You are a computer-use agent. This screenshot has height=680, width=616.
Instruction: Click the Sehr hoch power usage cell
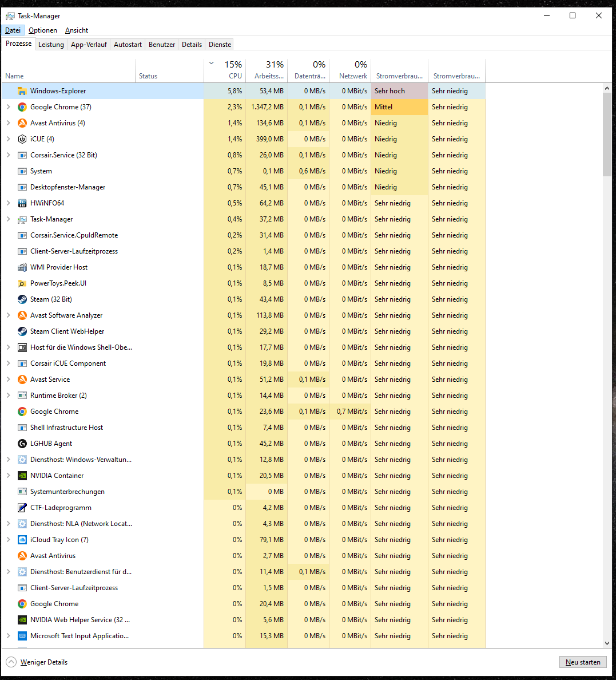tap(399, 91)
